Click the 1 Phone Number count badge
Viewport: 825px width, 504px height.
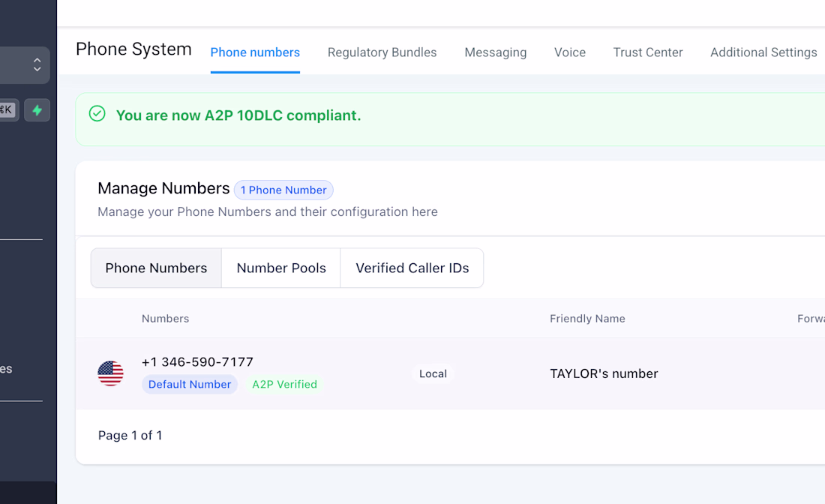click(283, 190)
